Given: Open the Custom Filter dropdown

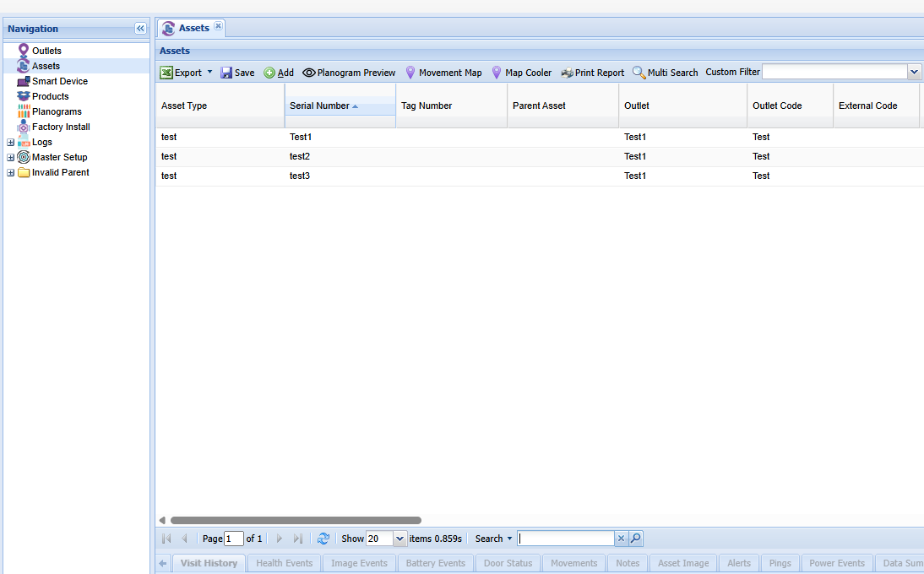Looking at the screenshot, I should (x=914, y=72).
